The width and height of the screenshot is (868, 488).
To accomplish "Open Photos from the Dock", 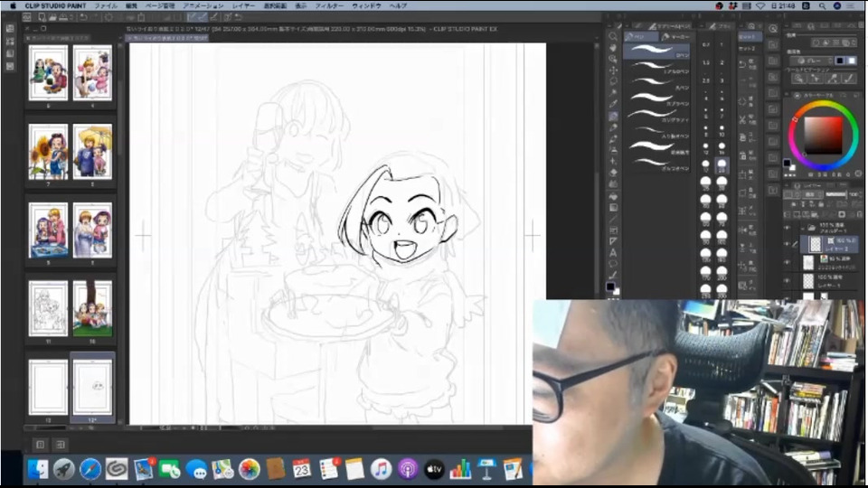I will (x=250, y=469).
